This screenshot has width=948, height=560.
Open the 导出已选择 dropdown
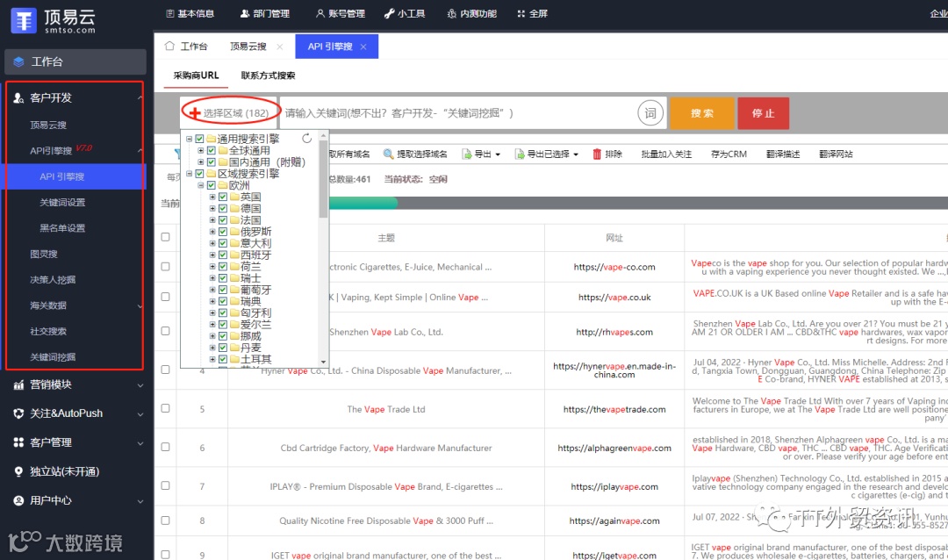547,154
